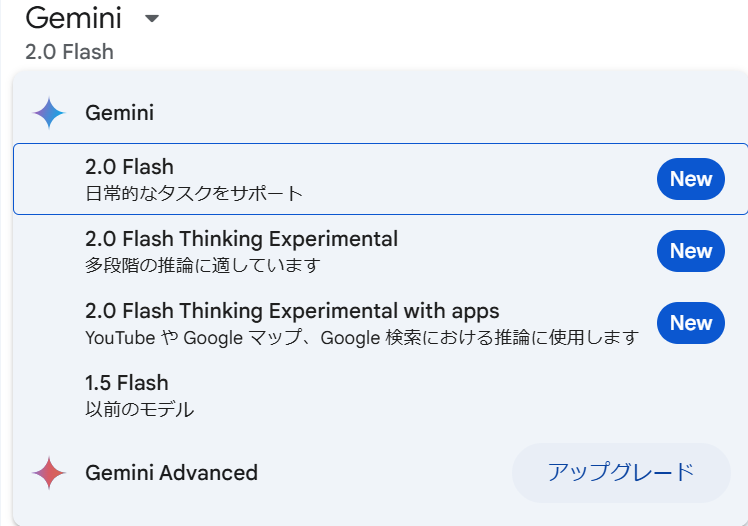The image size is (748, 526).
Task: Click the 以前のモデル description text
Action: point(140,409)
